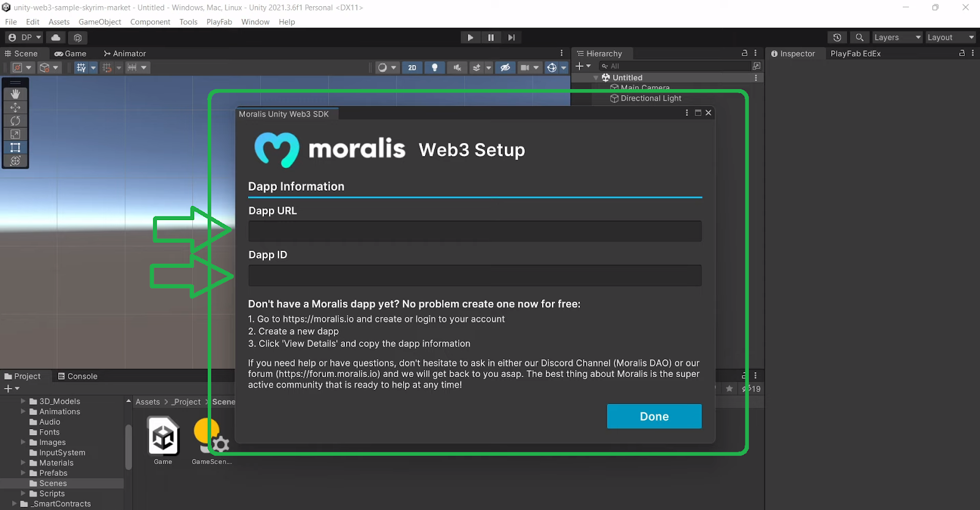Open the Window menu

[x=255, y=21]
